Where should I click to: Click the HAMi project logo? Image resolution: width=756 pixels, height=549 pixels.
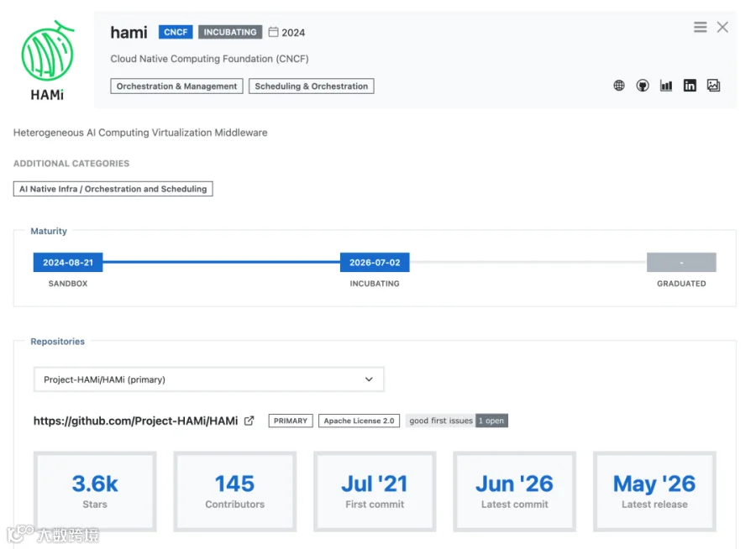click(47, 60)
